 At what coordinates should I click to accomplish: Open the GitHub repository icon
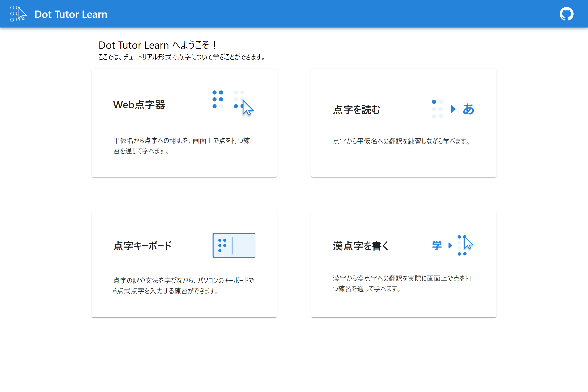567,14
